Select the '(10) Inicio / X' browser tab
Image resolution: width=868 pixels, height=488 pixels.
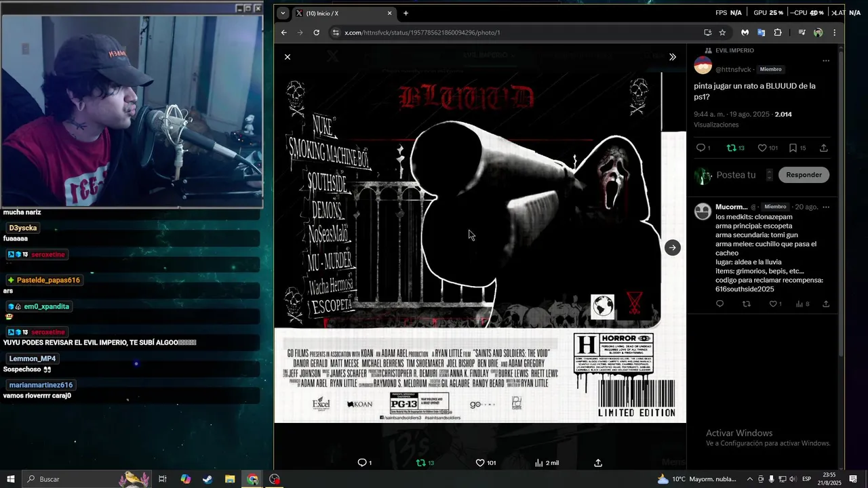pos(344,13)
